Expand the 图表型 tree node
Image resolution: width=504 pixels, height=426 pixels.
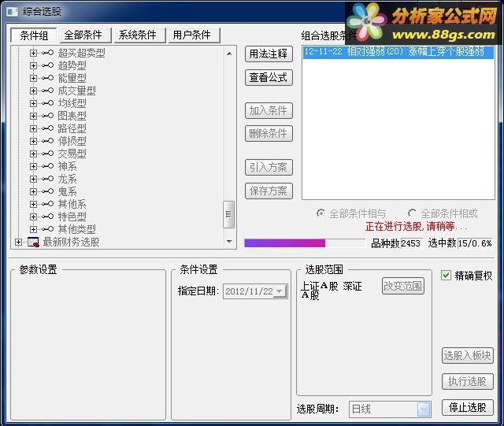tap(33, 116)
